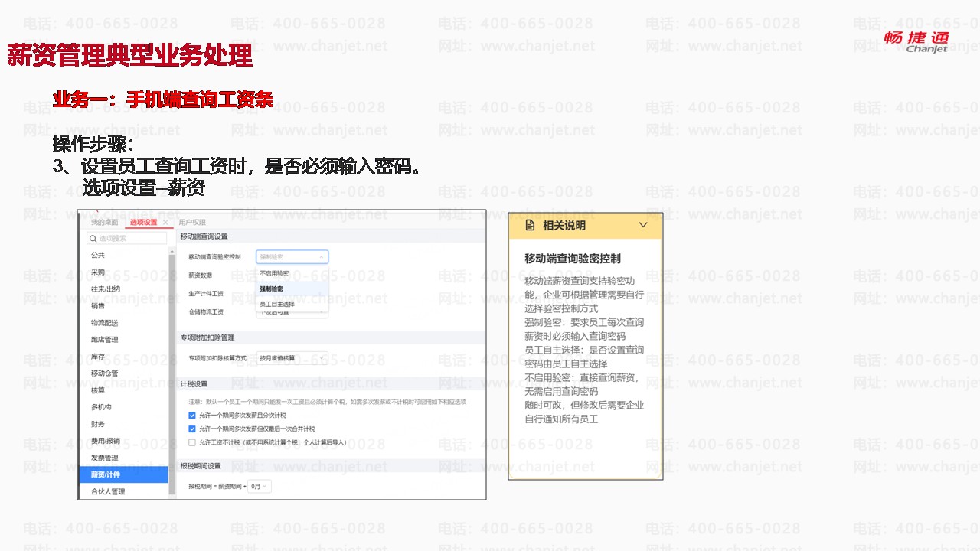Click the 专项附加扣除管理 section header
Viewport: 980px width, 551px height.
pos(207,337)
